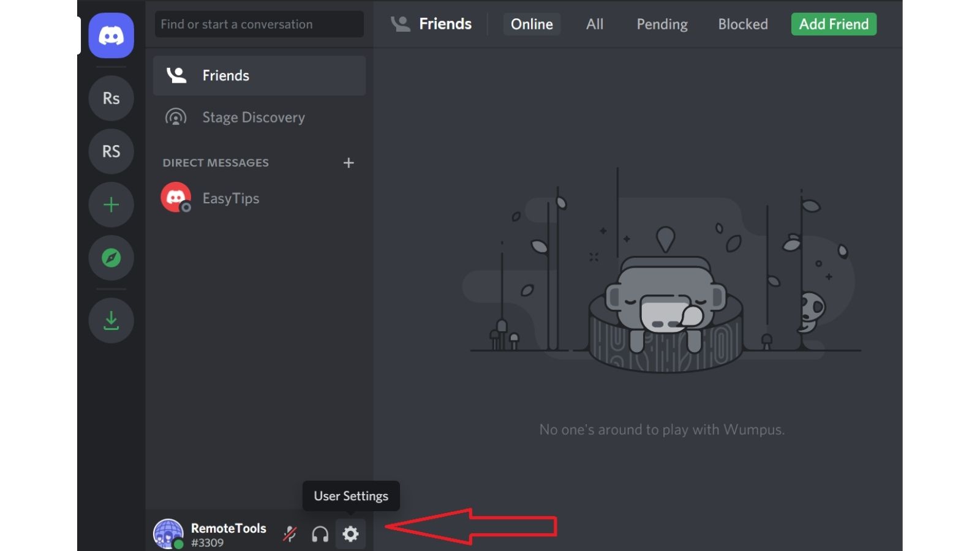Switch to the Online tab
Screen dimensions: 980x551
(x=532, y=24)
